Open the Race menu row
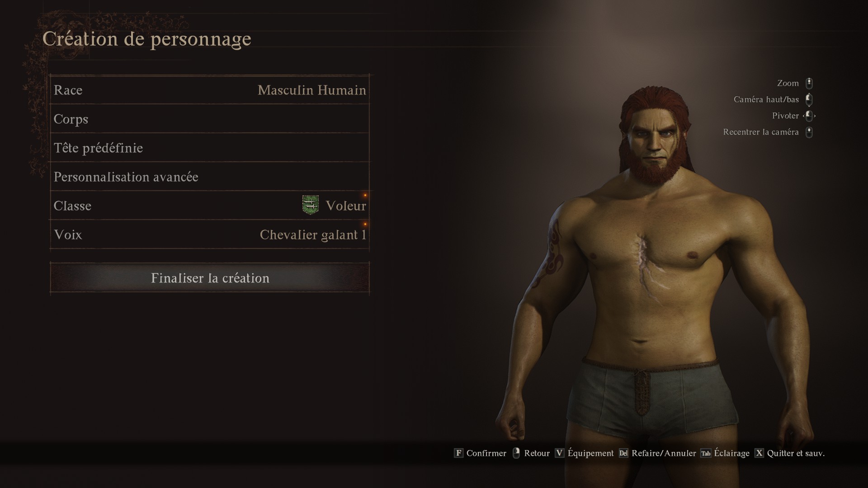The height and width of the screenshot is (488, 868). coord(210,90)
